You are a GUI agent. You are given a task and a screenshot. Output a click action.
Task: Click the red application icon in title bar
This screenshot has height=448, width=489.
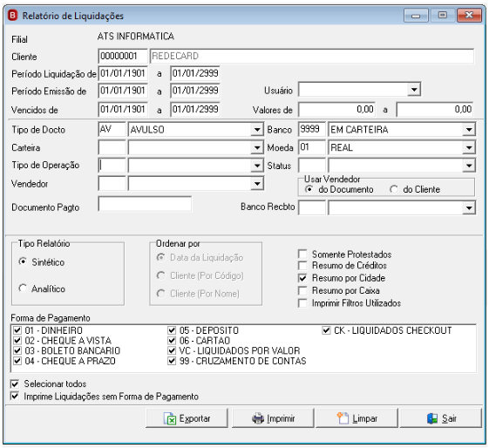coord(13,15)
